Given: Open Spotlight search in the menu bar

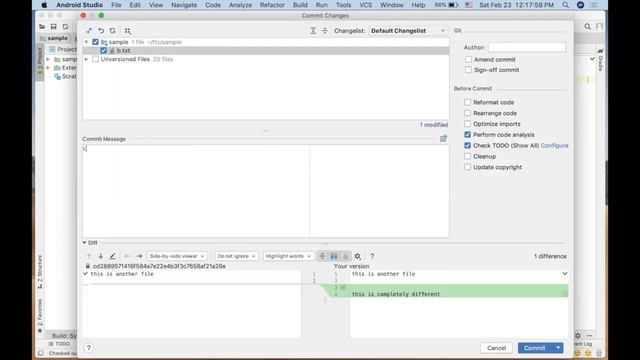Looking at the screenshot, I should click(x=565, y=5).
